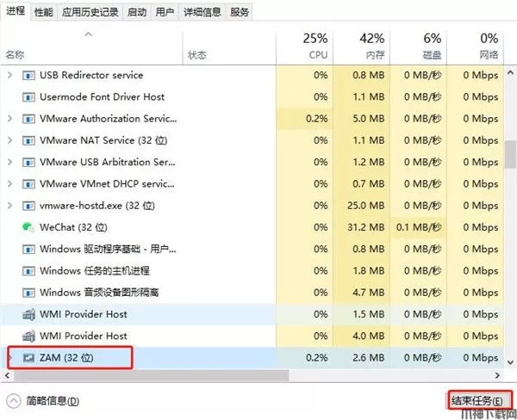Sort by the 状态 column header
This screenshot has height=420, width=517.
pos(229,48)
